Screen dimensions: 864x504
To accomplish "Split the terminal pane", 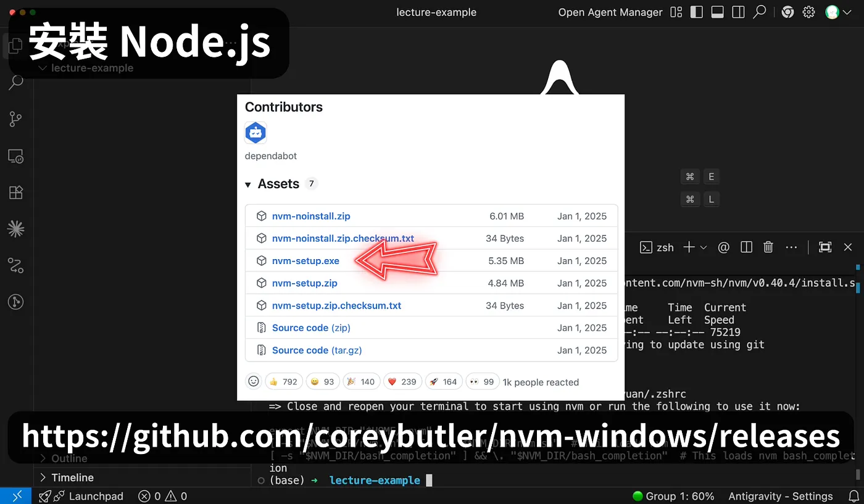I will [x=747, y=247].
